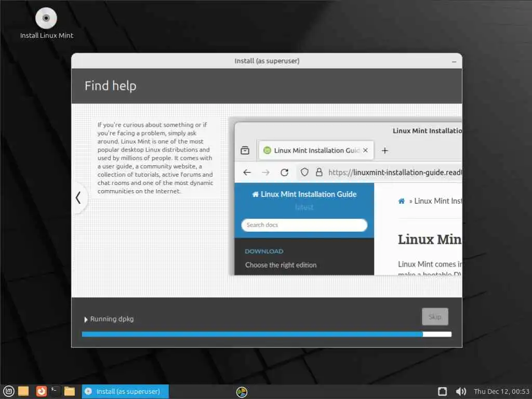Open the Files manager from the panel

[x=70, y=391]
